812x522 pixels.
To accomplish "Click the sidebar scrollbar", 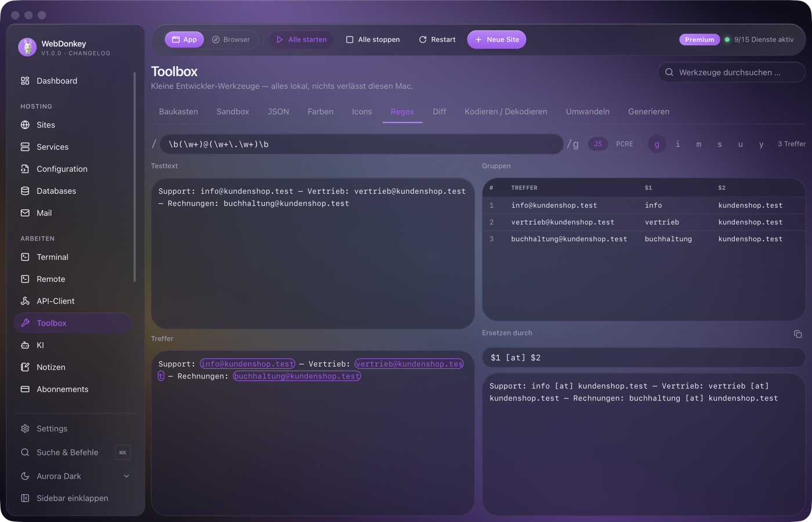I will click(135, 177).
